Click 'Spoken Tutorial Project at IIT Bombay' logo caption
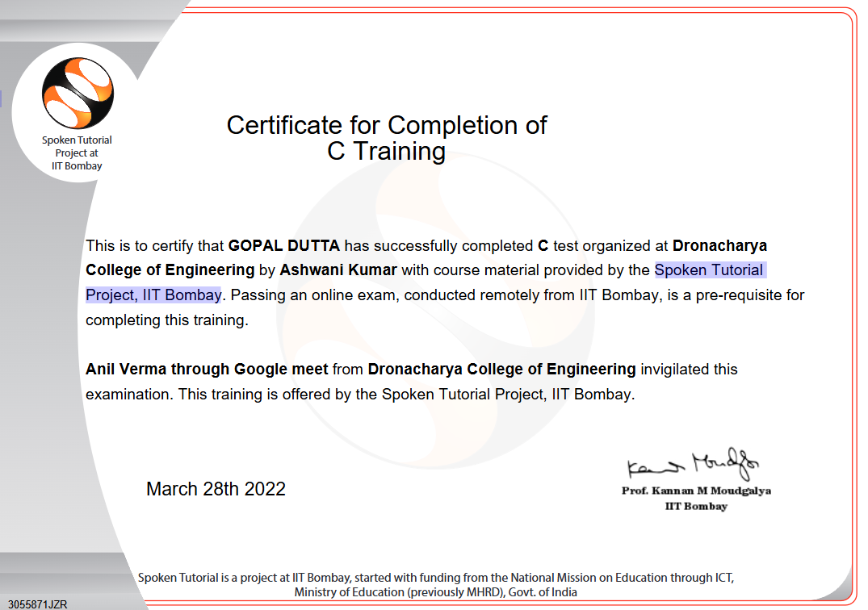This screenshot has height=610, width=868. [77, 153]
